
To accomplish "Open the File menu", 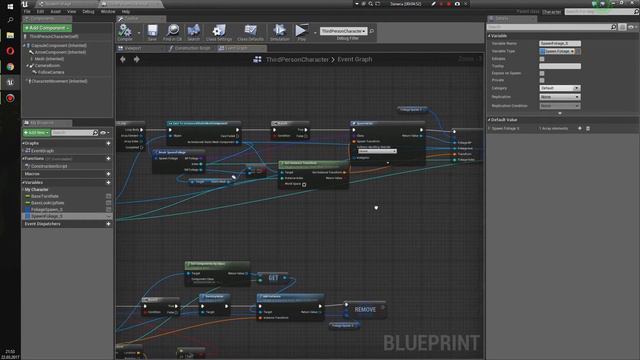I will tap(27, 11).
